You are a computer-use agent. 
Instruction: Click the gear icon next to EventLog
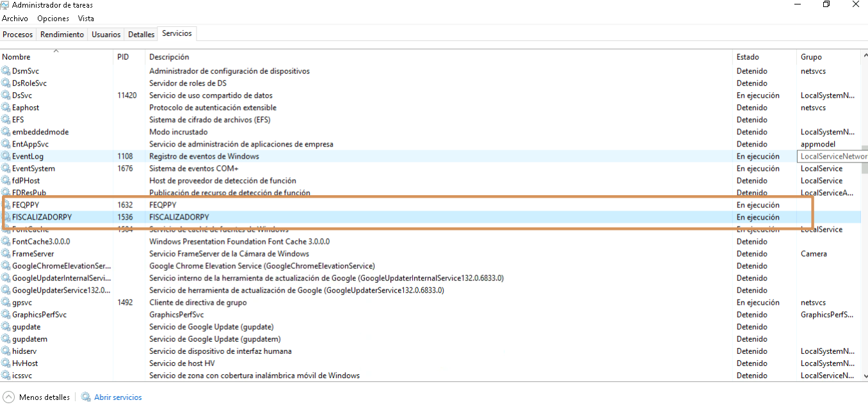pos(6,156)
